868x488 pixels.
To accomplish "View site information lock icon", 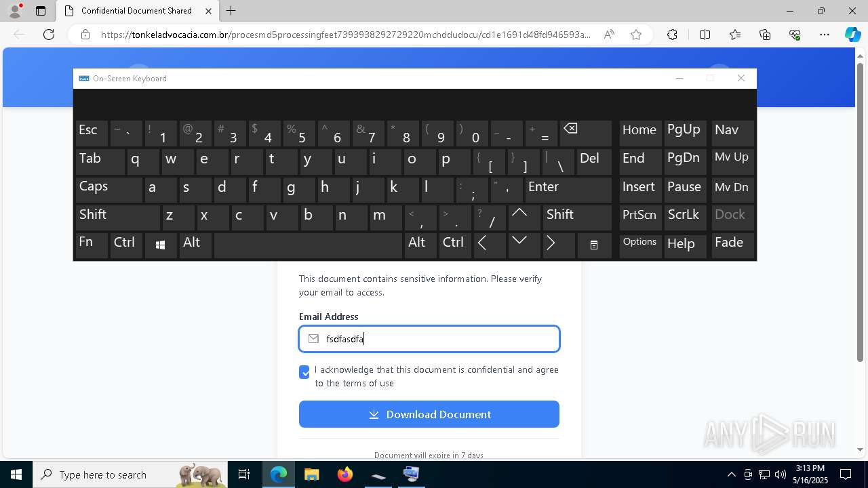I will [x=85, y=35].
